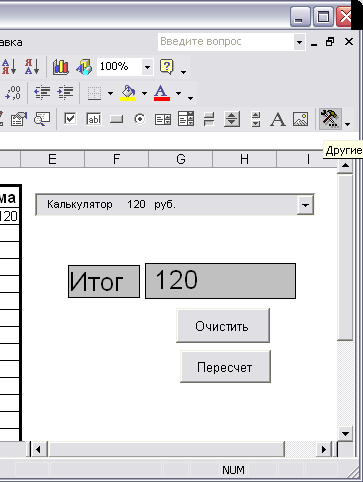The height and width of the screenshot is (482, 363).
Task: Select column G header
Action: (181, 159)
